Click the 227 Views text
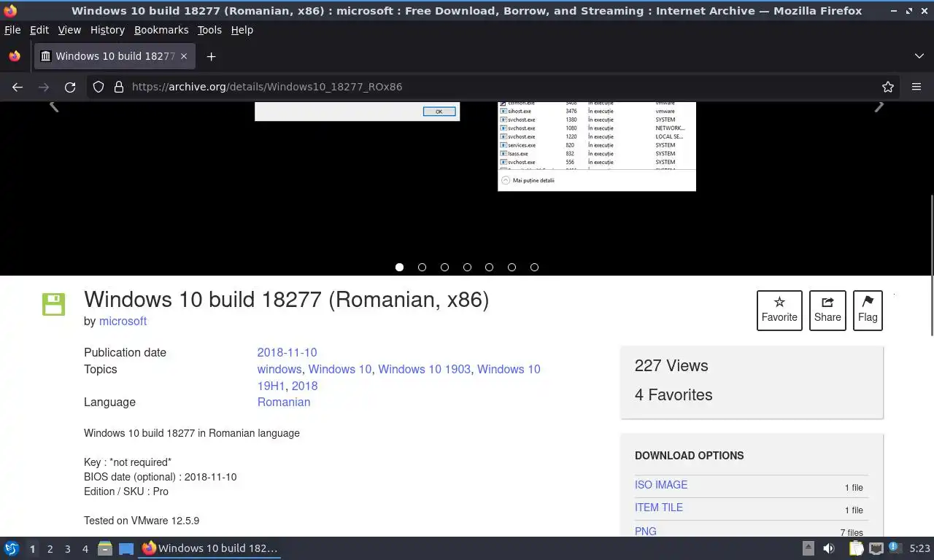Image resolution: width=934 pixels, height=560 pixels. point(671,366)
